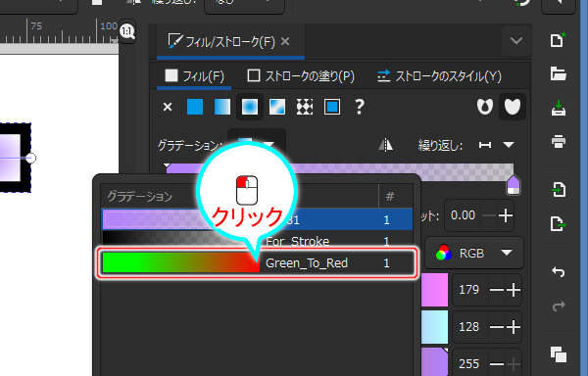This screenshot has height=376, width=588.
Task: Switch to the フィル(F) tab
Action: click(x=194, y=76)
